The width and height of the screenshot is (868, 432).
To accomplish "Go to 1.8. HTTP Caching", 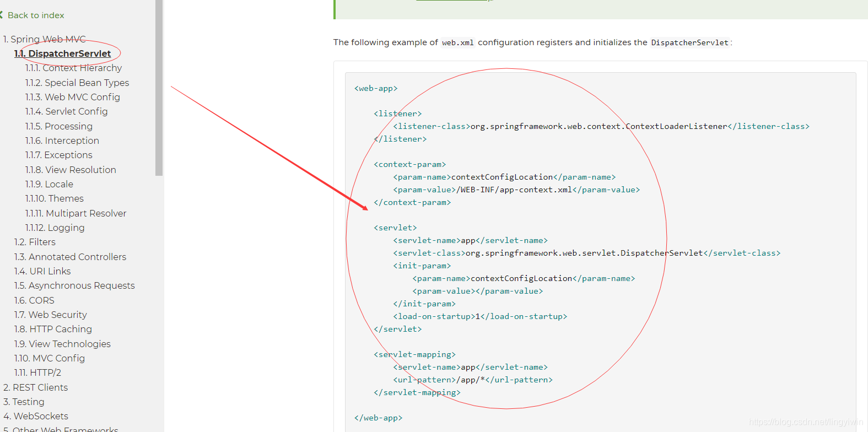I will click(x=53, y=329).
